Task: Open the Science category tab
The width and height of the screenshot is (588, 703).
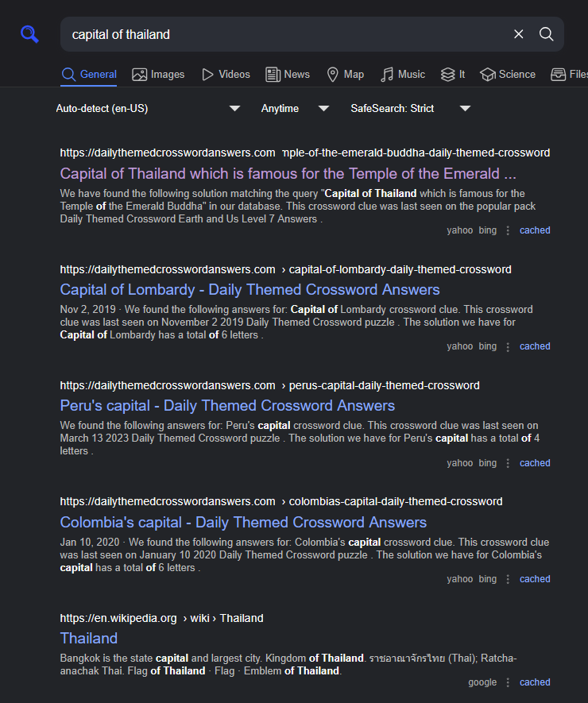Action: pos(508,75)
